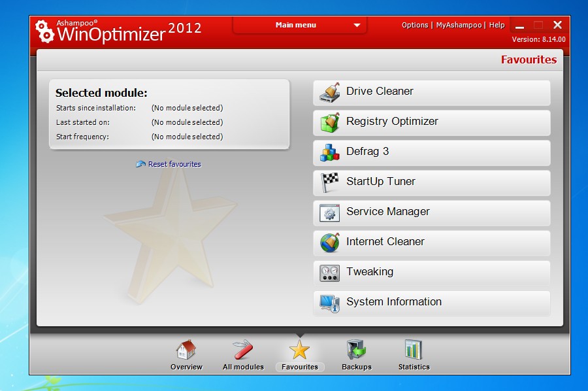Switch to the Backups tab label

tap(357, 367)
